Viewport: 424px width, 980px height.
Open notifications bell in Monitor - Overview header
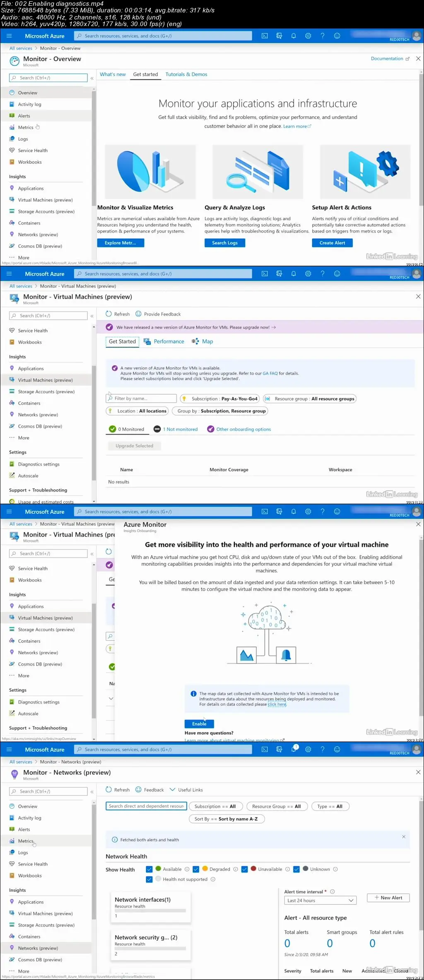(294, 36)
